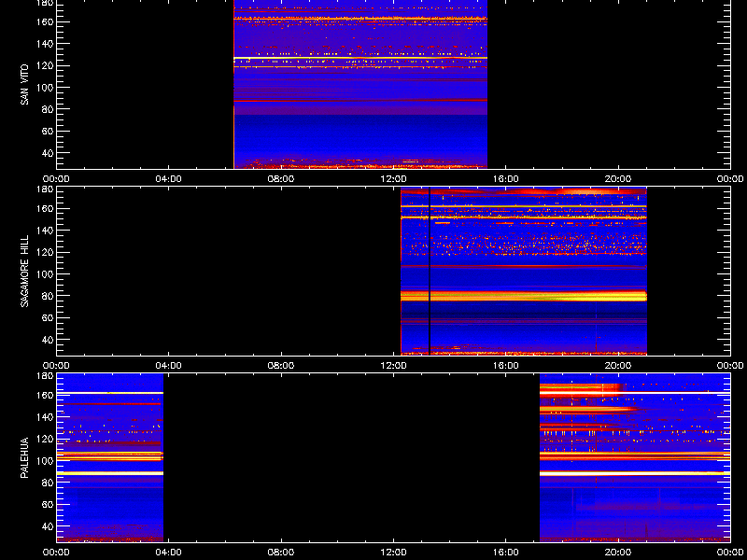Viewport: 747px width, 560px height.
Task: Click the black vertical data gap in Sagamore Hill
Action: (430, 272)
